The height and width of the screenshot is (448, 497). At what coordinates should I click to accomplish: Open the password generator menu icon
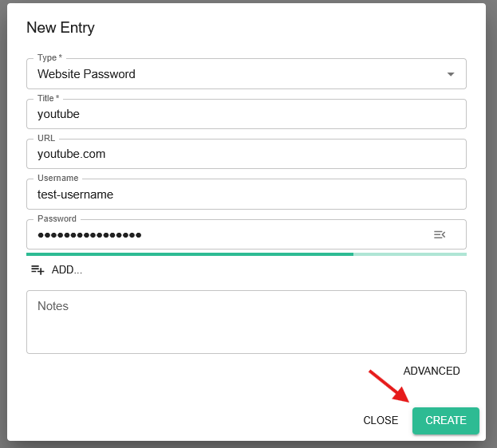(x=440, y=235)
